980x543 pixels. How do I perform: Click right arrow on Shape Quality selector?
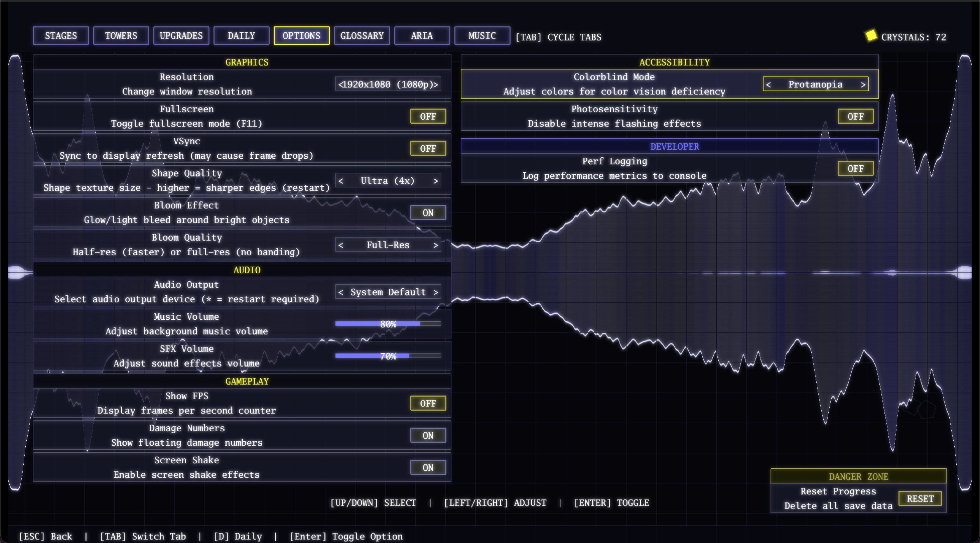tap(435, 181)
